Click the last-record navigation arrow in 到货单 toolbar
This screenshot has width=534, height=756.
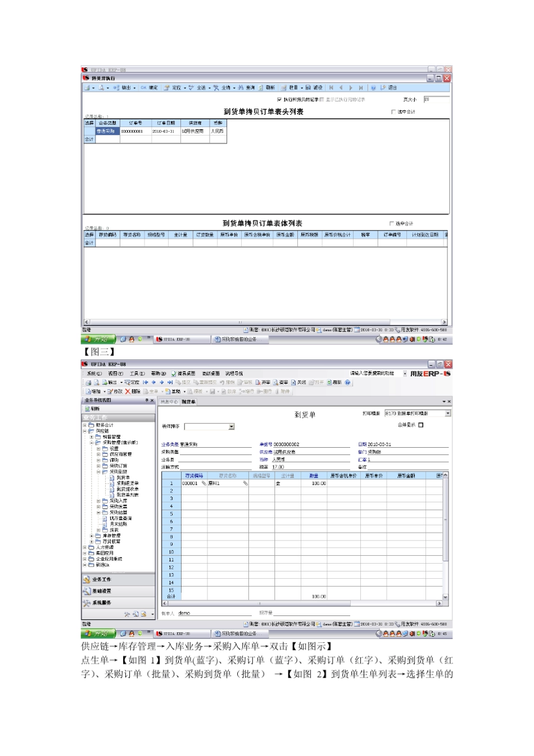[170, 382]
